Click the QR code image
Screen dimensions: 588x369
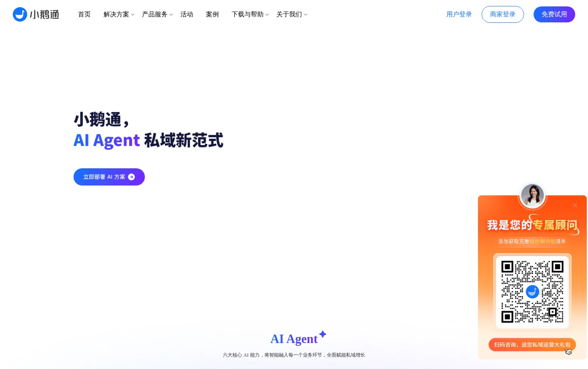[x=532, y=291]
